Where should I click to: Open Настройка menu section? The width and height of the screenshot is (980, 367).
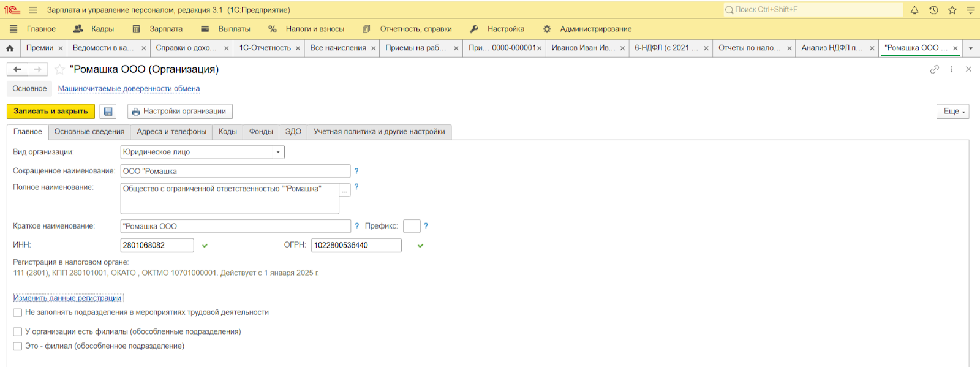click(x=497, y=29)
